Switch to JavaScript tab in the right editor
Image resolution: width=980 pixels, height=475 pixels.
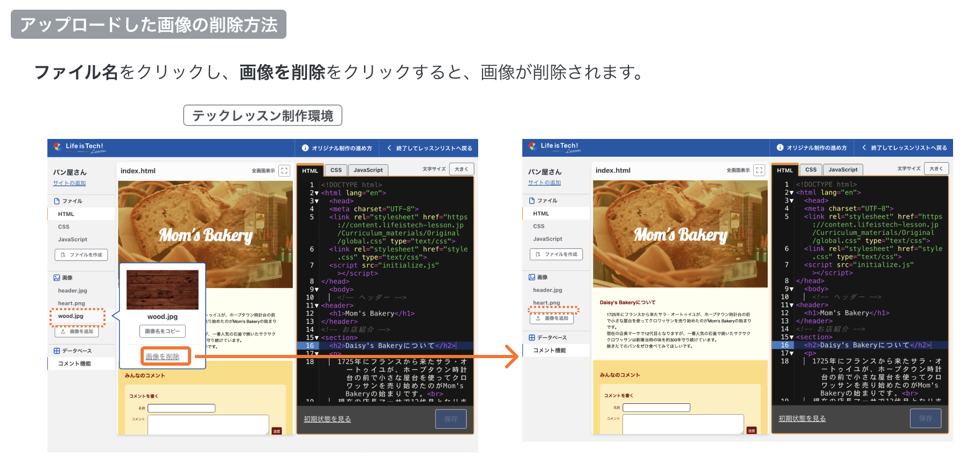click(x=843, y=170)
